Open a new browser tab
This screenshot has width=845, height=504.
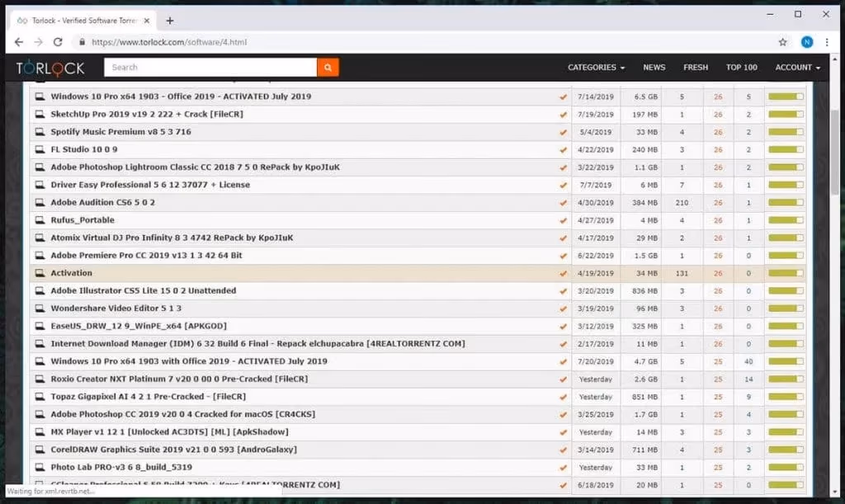[x=170, y=21]
